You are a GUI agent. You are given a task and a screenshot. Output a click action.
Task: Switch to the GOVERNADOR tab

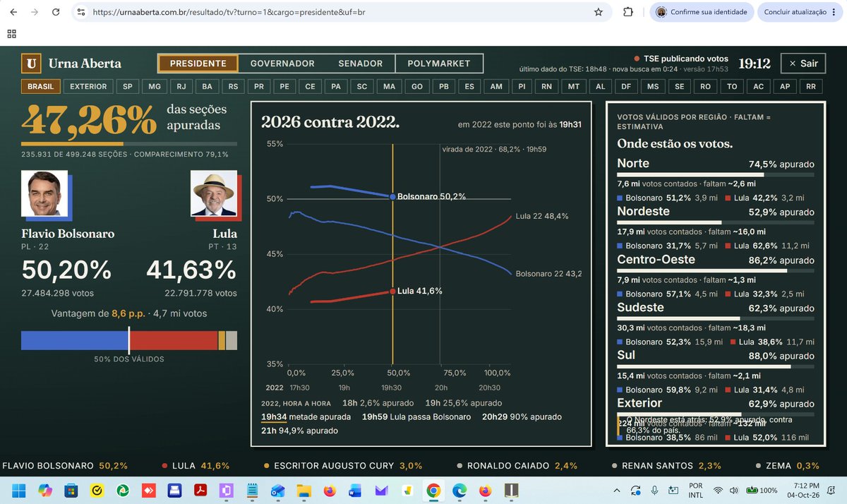[282, 64]
